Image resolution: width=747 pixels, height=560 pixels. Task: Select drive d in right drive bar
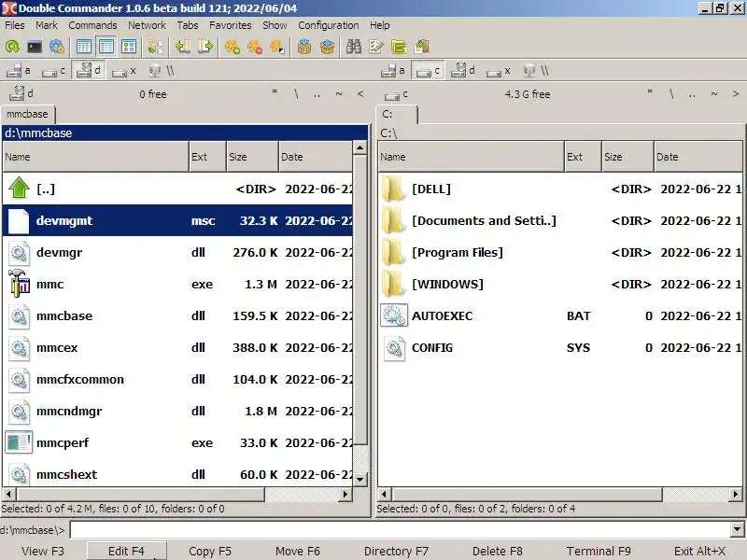[463, 71]
